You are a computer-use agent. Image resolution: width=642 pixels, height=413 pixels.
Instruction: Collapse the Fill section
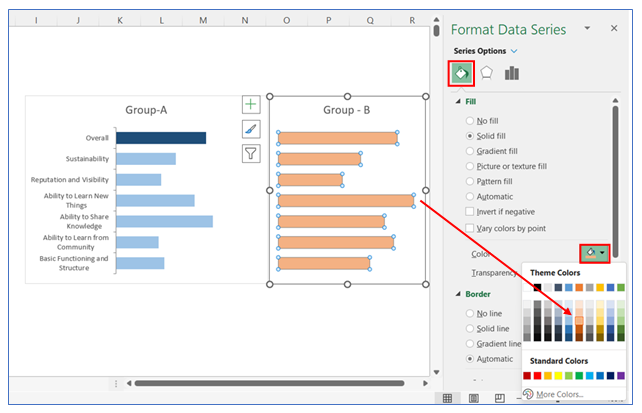[459, 101]
